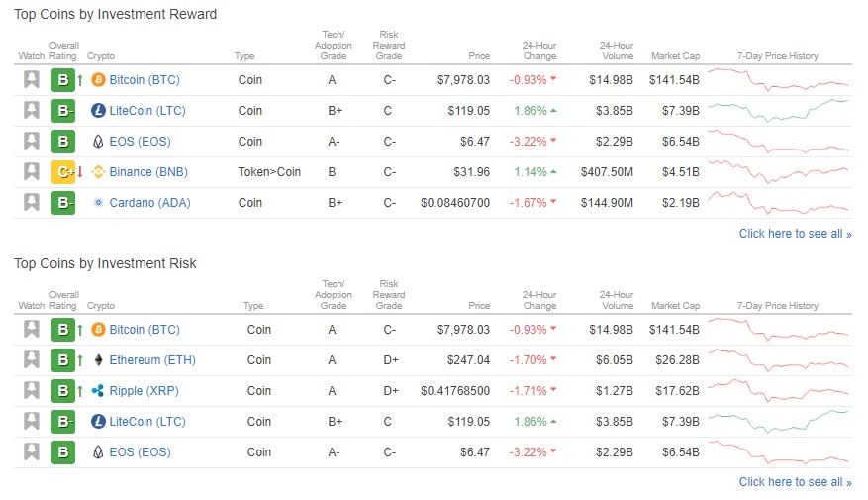Click the B- rating badge for LiteCoin in Risk table

point(63,422)
